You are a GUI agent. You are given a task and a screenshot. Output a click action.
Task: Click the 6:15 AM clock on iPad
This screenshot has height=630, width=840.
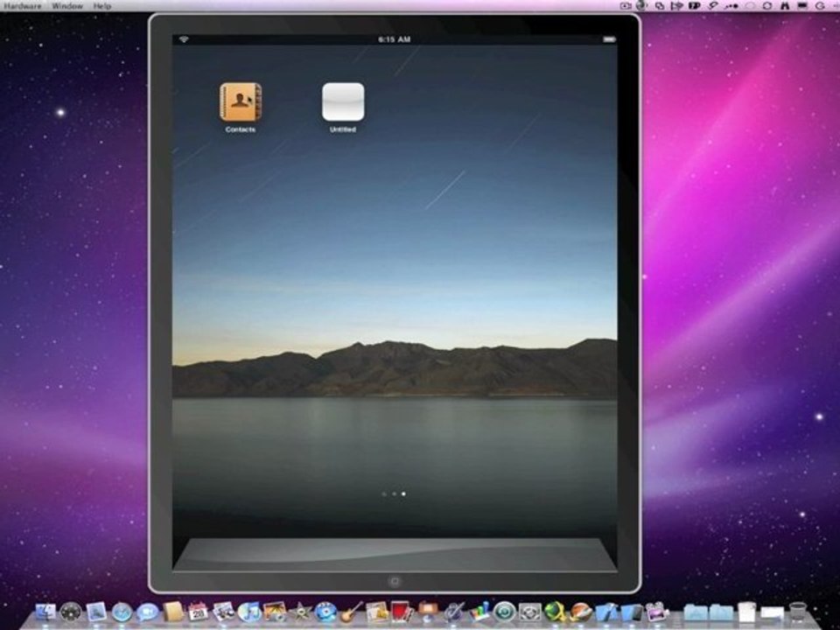click(395, 39)
